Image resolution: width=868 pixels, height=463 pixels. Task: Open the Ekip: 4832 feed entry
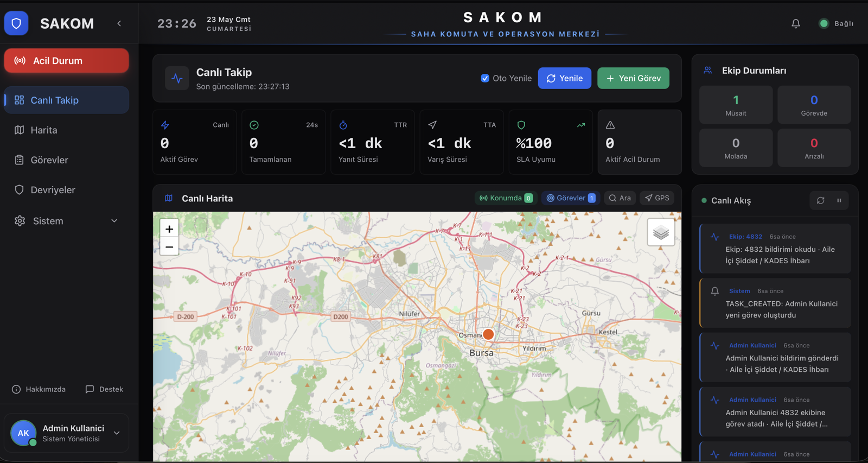(775, 249)
